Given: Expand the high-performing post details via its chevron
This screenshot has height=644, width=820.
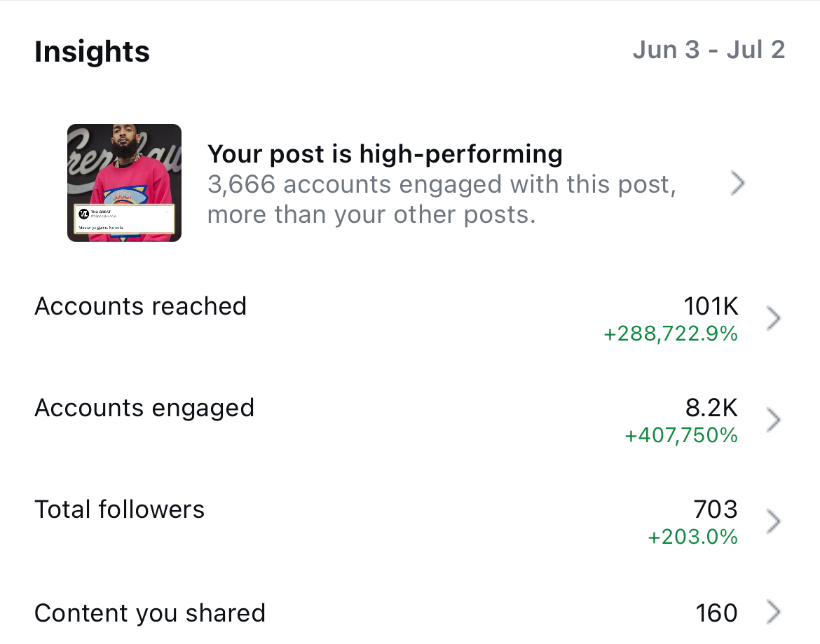Looking at the screenshot, I should point(738,182).
